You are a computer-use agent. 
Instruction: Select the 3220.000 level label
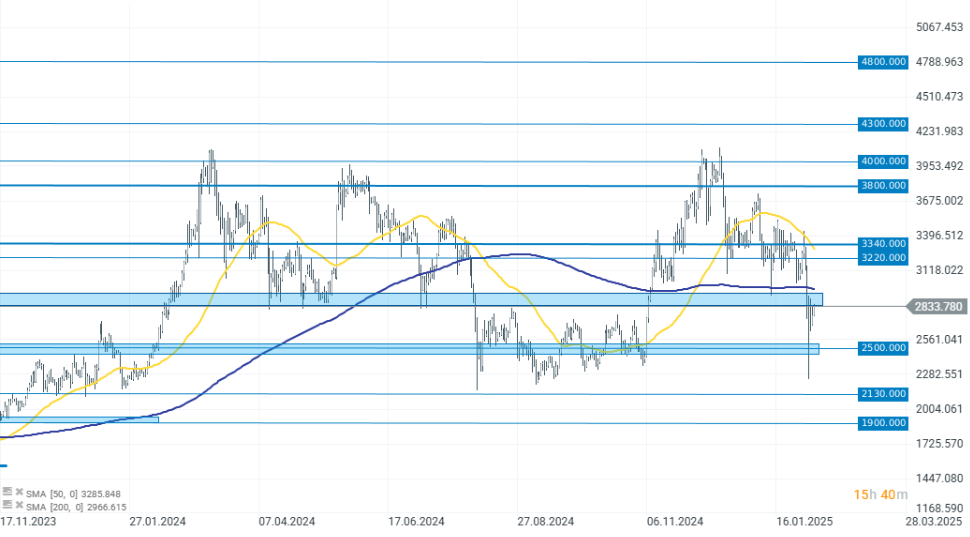tap(883, 258)
